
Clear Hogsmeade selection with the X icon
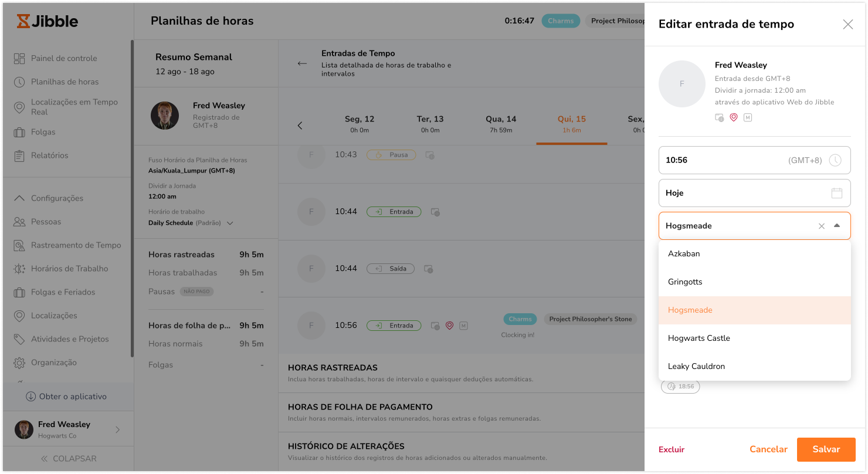coord(821,226)
